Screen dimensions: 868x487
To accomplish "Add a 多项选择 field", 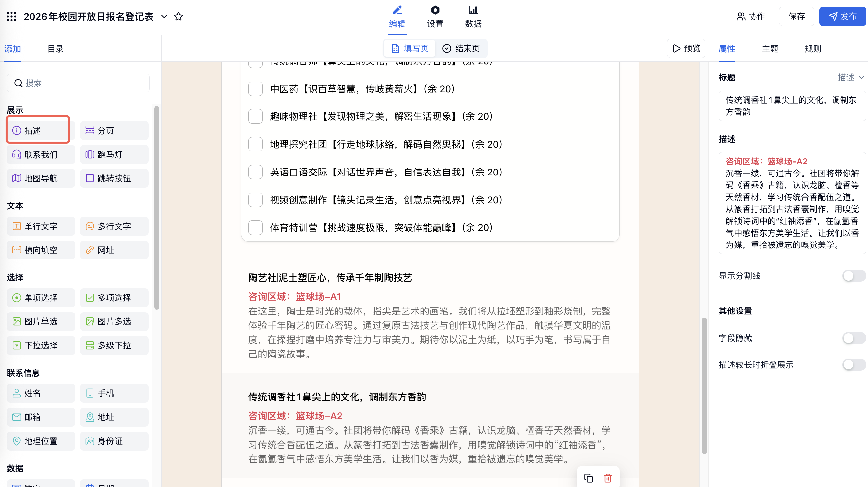I will [114, 298].
